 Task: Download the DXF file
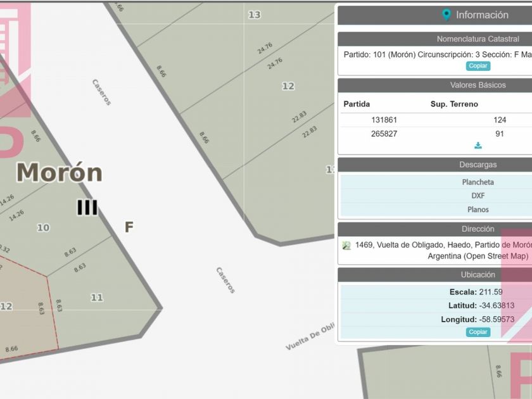[478, 196]
